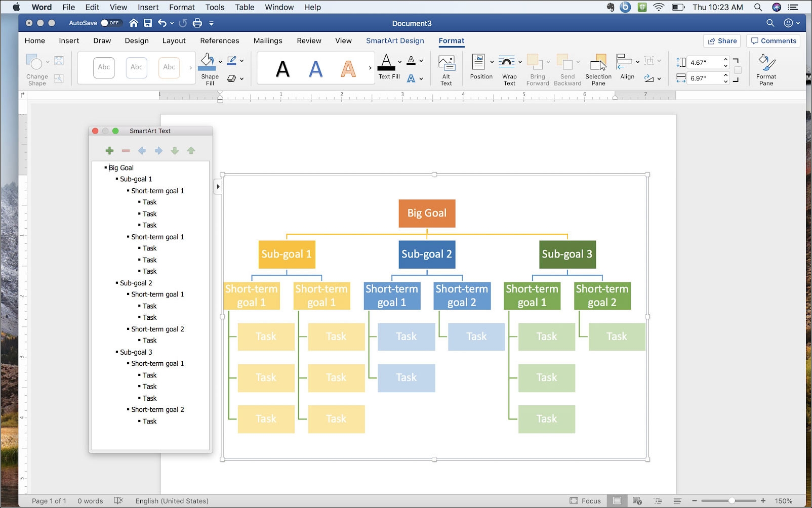Click the green plus icon in SmartArt Text
Image resolution: width=812 pixels, height=508 pixels.
[109, 151]
